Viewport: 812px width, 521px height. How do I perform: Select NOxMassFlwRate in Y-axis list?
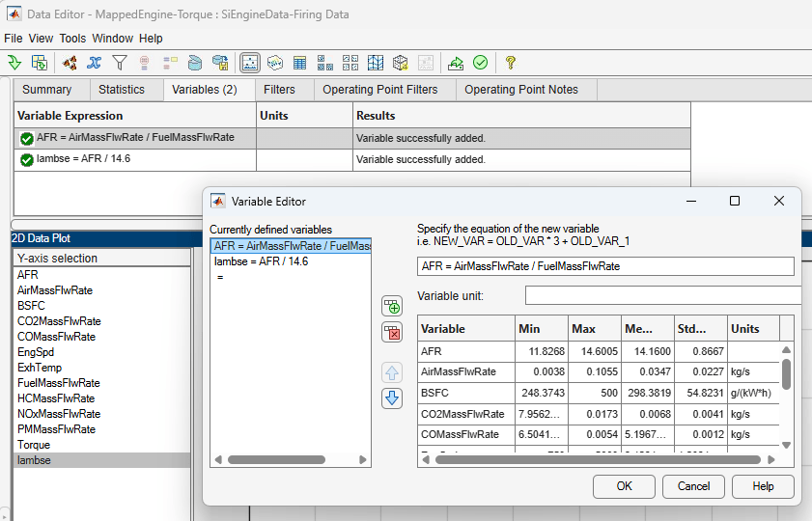point(102,414)
